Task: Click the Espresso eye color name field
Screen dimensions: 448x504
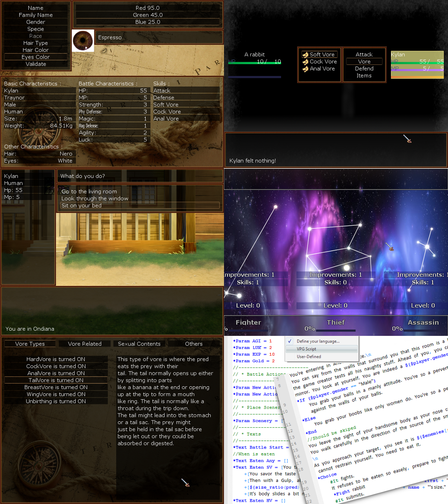Action: pyautogui.click(x=159, y=37)
